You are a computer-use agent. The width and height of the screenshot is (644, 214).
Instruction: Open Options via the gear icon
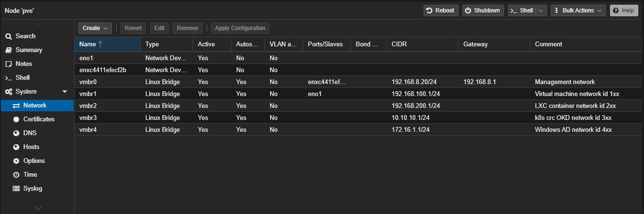pyautogui.click(x=16, y=161)
